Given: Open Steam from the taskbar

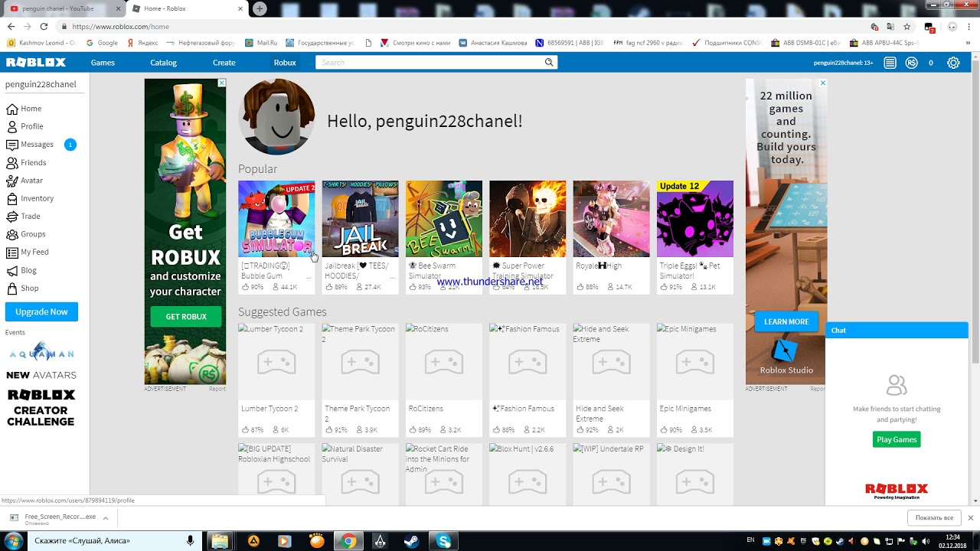Looking at the screenshot, I should 411,541.
